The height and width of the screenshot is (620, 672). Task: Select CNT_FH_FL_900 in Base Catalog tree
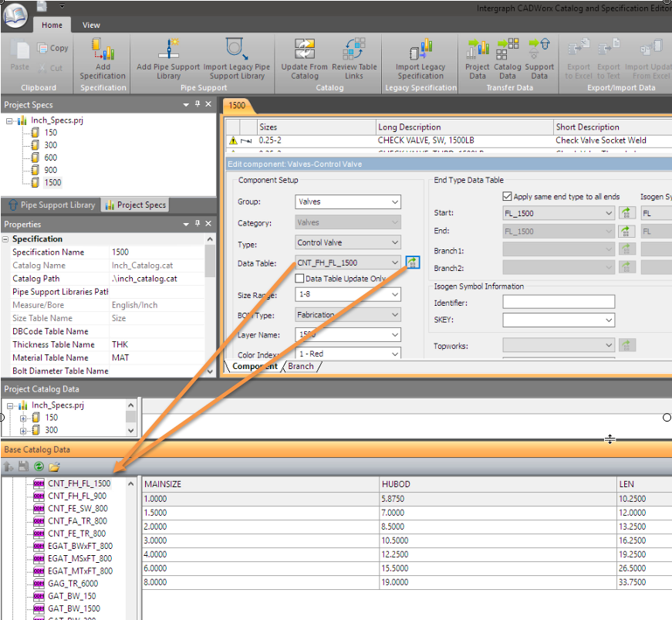click(76, 496)
